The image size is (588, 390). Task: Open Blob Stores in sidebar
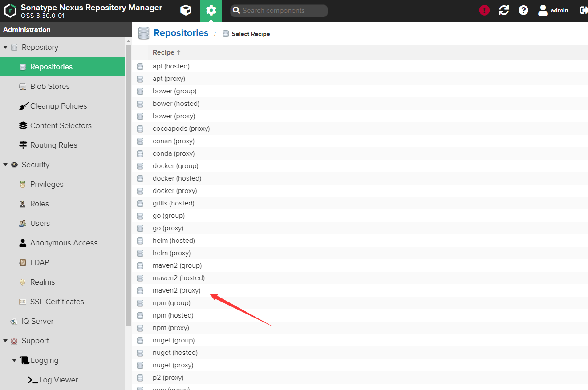(62, 86)
